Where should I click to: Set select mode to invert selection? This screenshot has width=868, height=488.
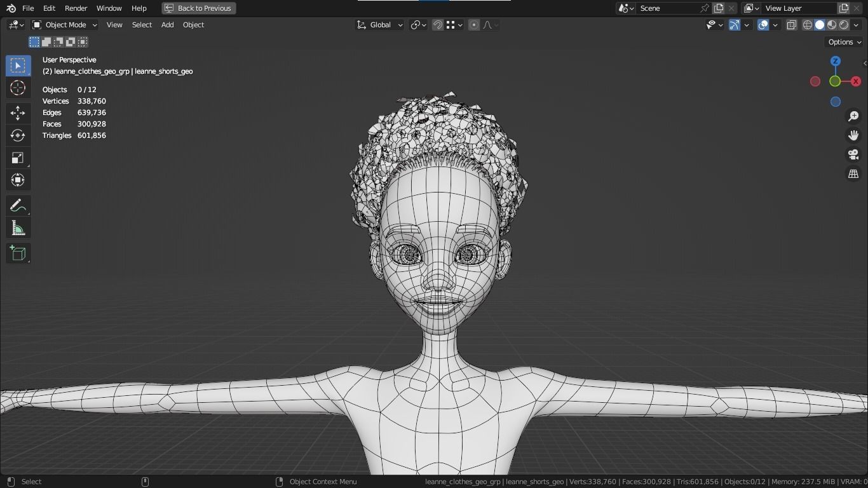[71, 42]
